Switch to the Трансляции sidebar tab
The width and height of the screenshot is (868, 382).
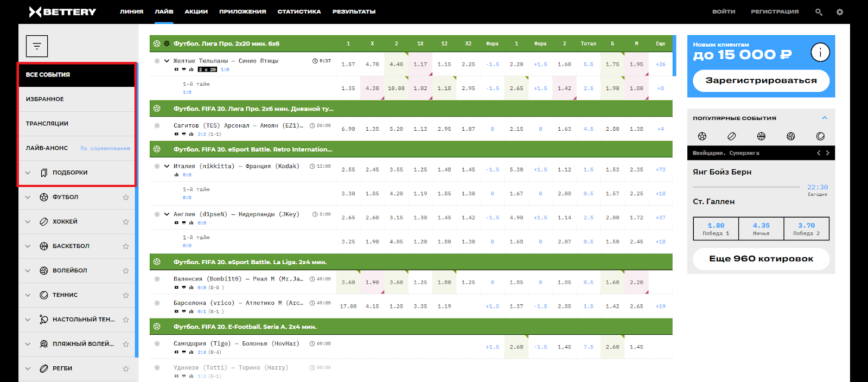(47, 124)
